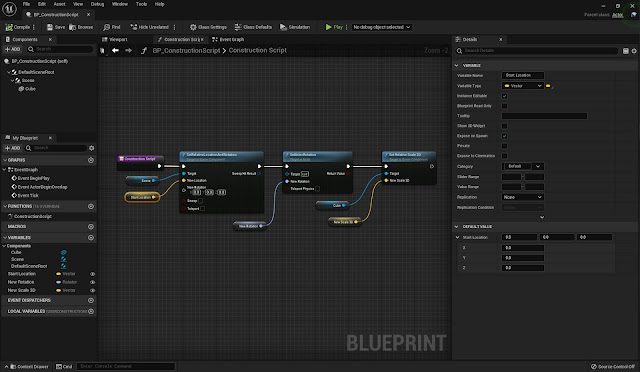Open the debug object selector dropdown
The height and width of the screenshot is (372, 640).
tap(382, 27)
